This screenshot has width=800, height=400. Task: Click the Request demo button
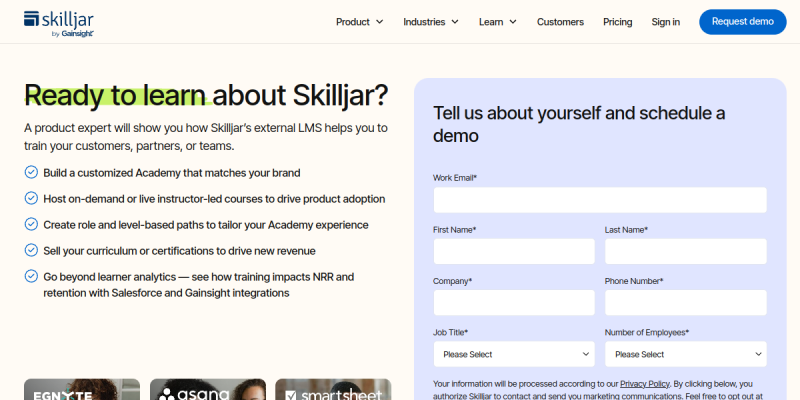743,22
